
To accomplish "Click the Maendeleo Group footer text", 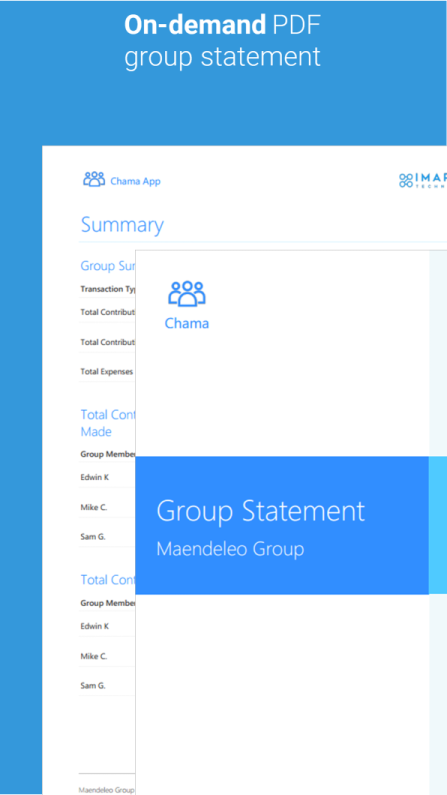I will (x=106, y=789).
